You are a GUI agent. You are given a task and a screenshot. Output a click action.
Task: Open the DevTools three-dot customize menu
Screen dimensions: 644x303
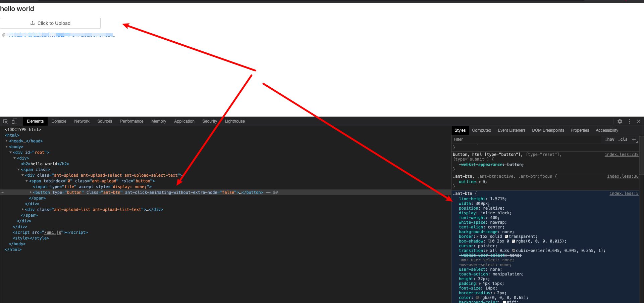click(629, 121)
